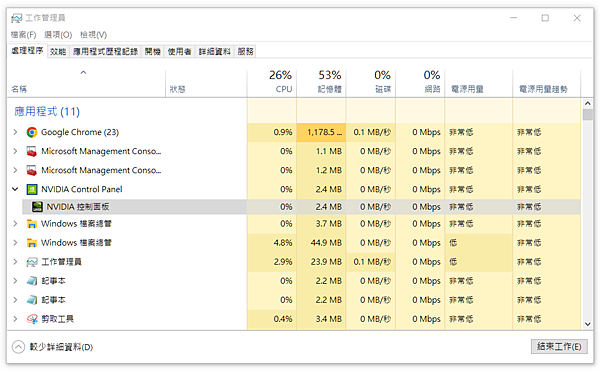Click the 2.9% CPU cell
This screenshot has width=600, height=373.
coord(272,262)
